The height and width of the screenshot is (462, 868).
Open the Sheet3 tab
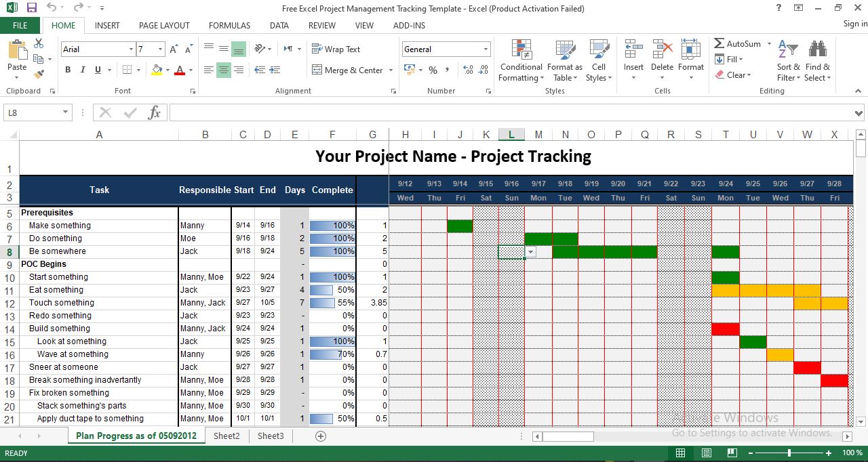point(271,436)
